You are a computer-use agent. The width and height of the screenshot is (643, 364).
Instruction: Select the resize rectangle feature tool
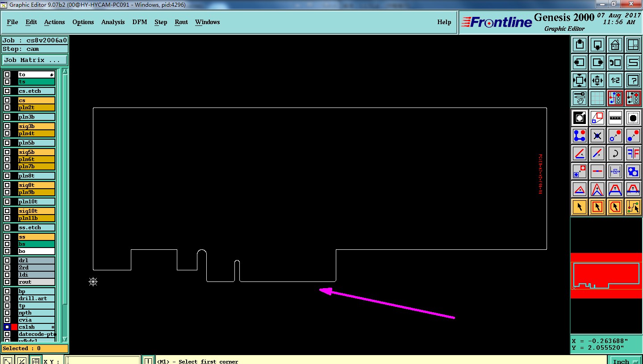597,118
